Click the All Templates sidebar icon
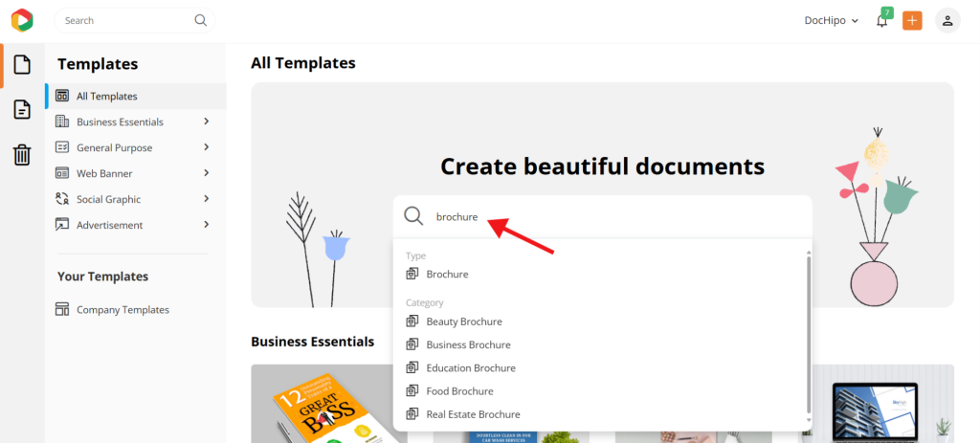Image resolution: width=980 pixels, height=443 pixels. pyautogui.click(x=62, y=96)
